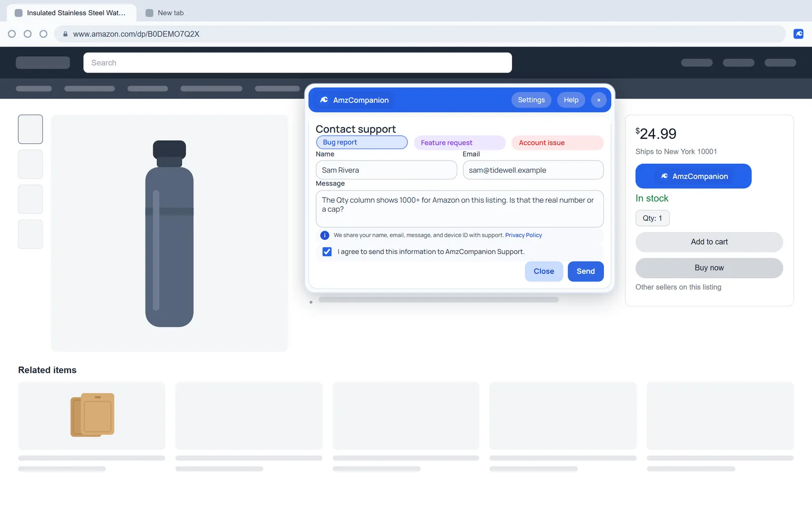Click the Name field with Sam Rivera
The height and width of the screenshot is (508, 812).
386,170
